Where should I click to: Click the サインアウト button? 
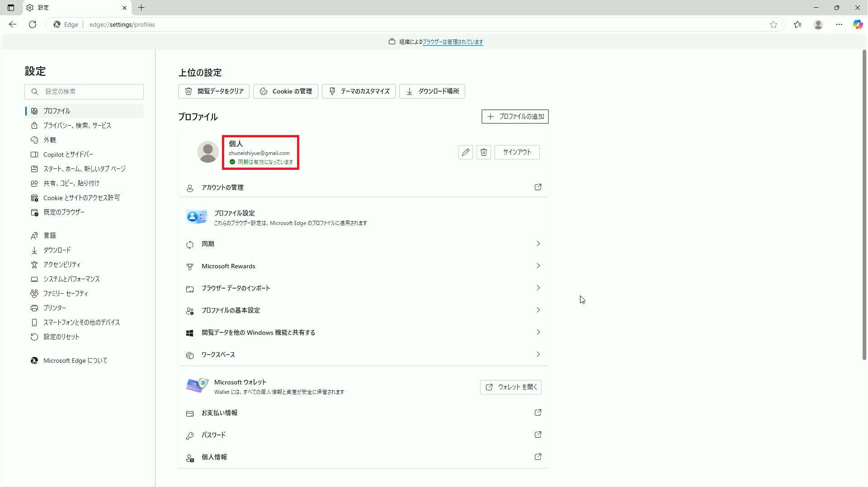517,152
